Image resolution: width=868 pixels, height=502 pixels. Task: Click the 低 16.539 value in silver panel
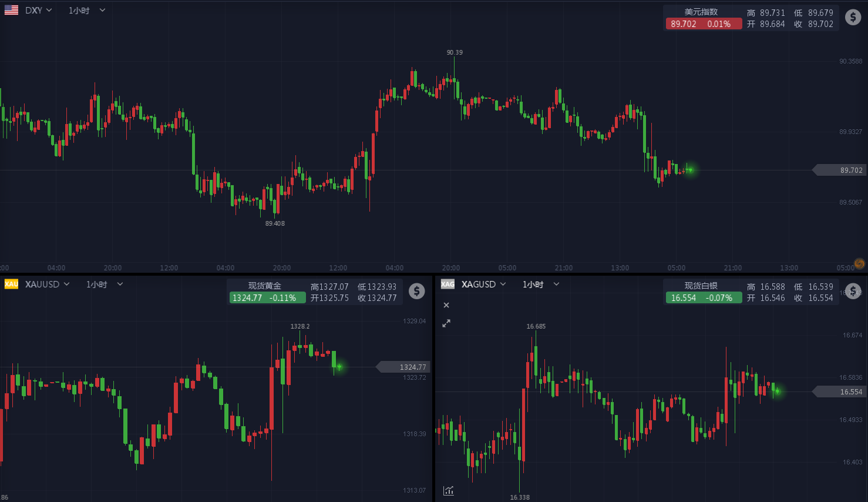click(813, 287)
